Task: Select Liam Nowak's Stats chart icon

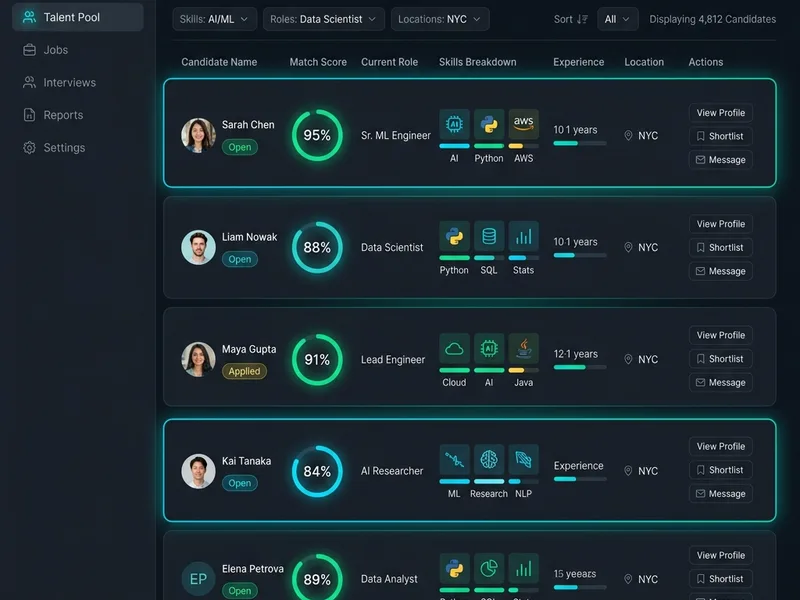Action: tap(523, 236)
